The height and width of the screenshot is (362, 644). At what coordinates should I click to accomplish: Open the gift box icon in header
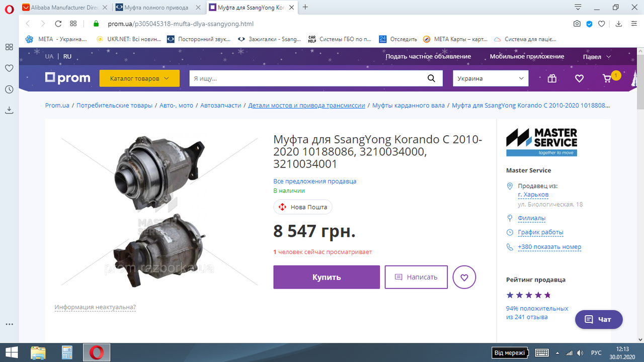click(552, 78)
